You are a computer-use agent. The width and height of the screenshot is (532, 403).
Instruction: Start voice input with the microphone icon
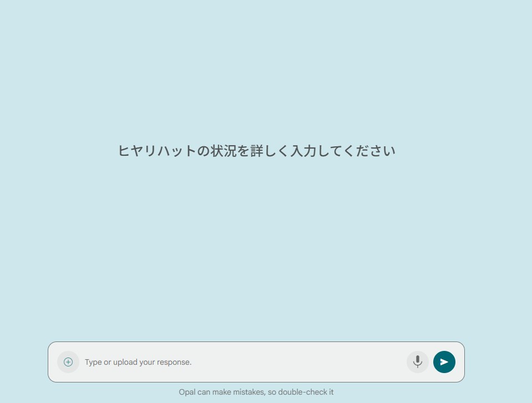417,362
